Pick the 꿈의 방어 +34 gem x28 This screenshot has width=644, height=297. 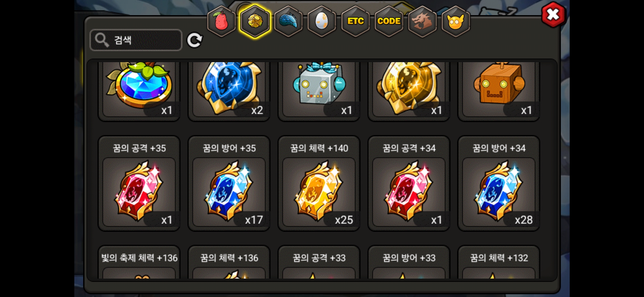(499, 184)
